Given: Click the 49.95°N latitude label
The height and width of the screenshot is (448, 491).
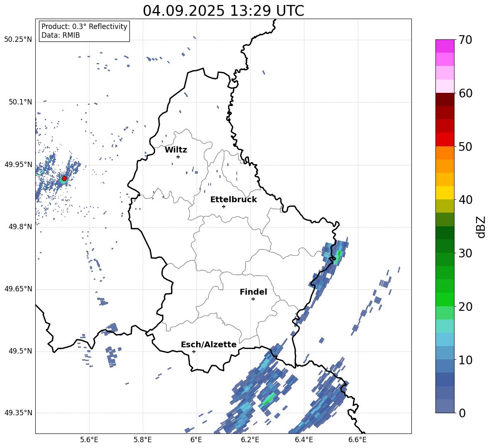Looking at the screenshot, I should pos(18,164).
